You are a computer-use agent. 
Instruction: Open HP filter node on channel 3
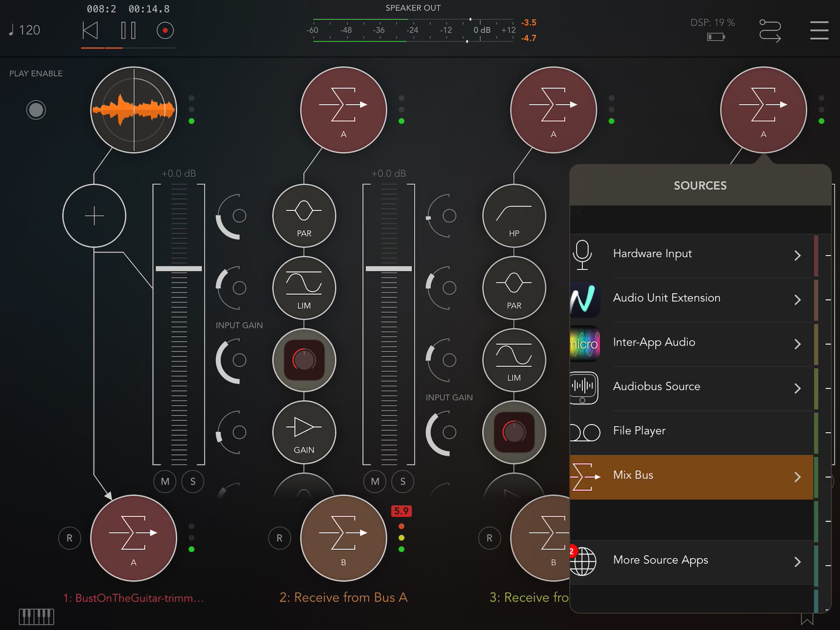pyautogui.click(x=514, y=216)
